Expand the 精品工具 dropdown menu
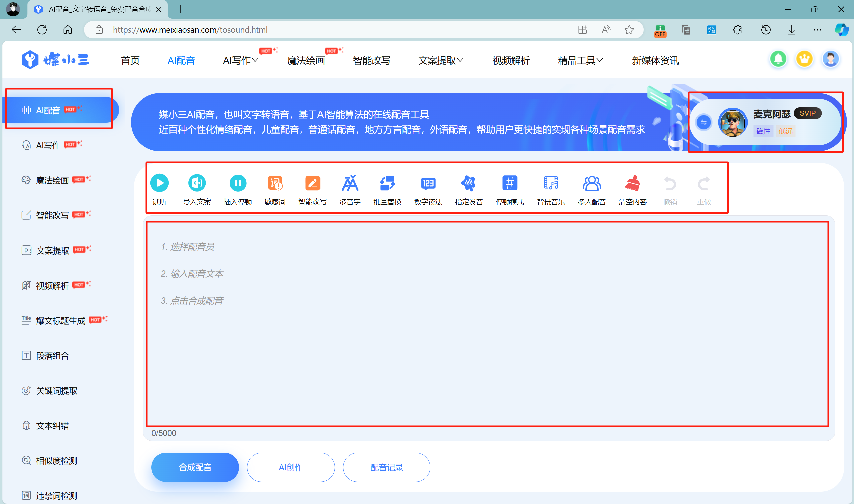854x504 pixels. click(x=580, y=60)
